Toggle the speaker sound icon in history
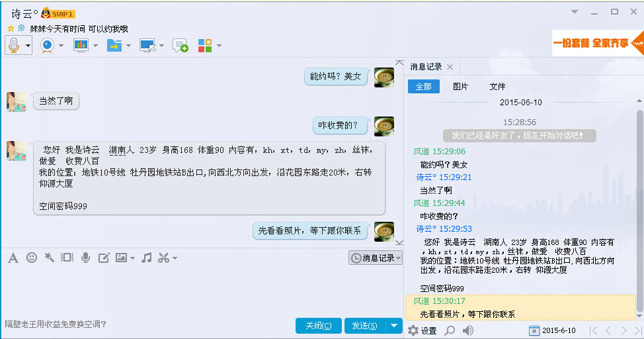Screen dimensions: 644x339 pos(468,330)
